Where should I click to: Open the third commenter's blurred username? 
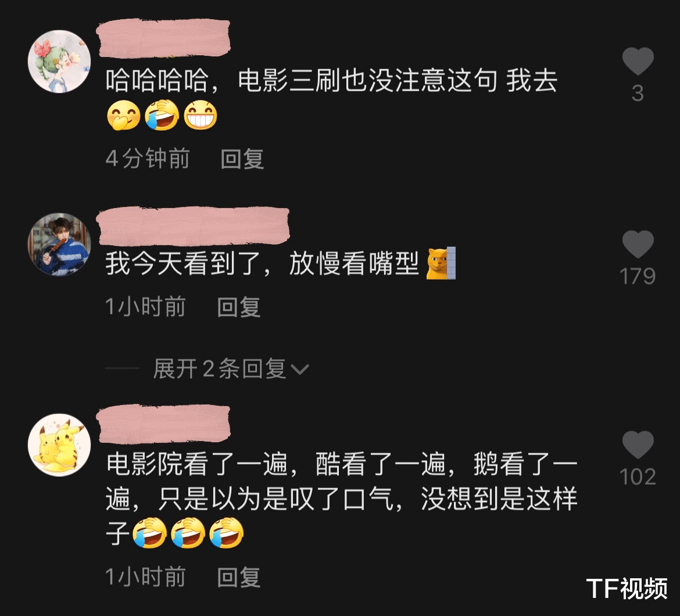click(x=163, y=424)
